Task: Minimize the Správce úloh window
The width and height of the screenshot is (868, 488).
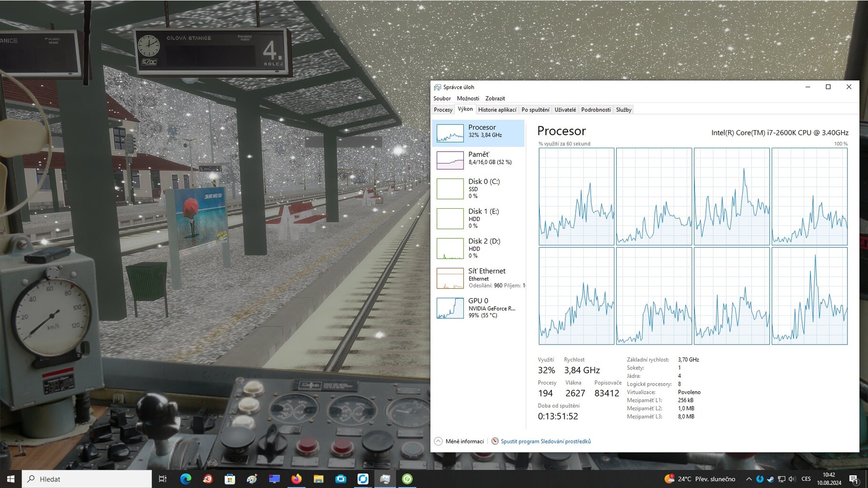Action: point(807,87)
